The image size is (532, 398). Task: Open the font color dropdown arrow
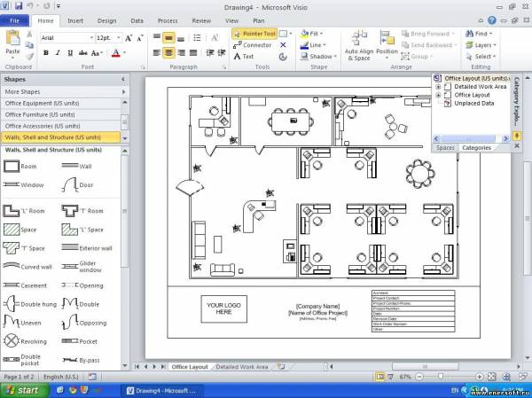pyautogui.click(x=124, y=53)
